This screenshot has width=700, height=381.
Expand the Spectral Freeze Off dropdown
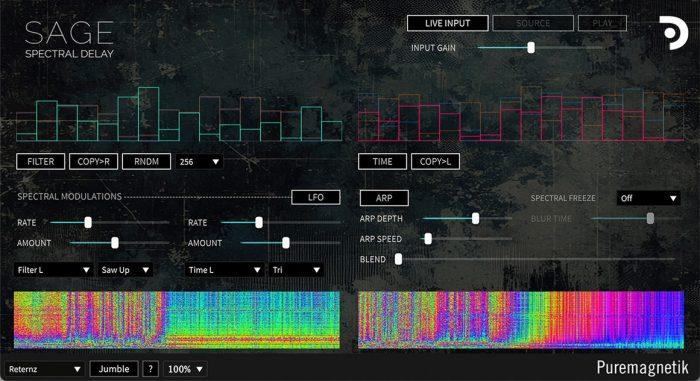(x=648, y=198)
